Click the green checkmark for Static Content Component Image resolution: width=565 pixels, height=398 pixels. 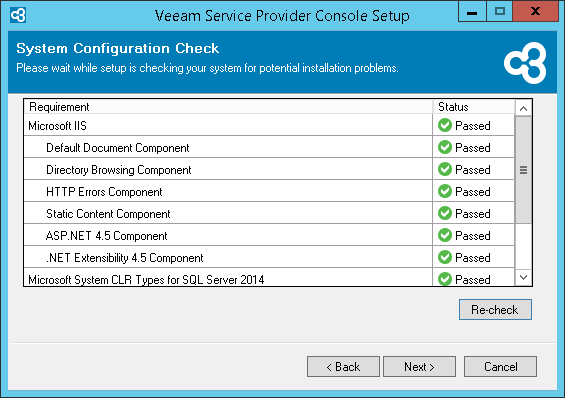click(445, 213)
